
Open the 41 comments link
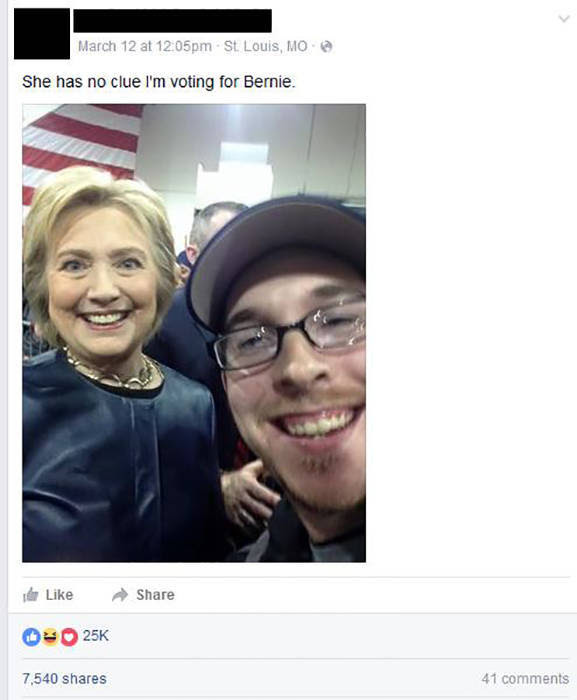coord(525,679)
